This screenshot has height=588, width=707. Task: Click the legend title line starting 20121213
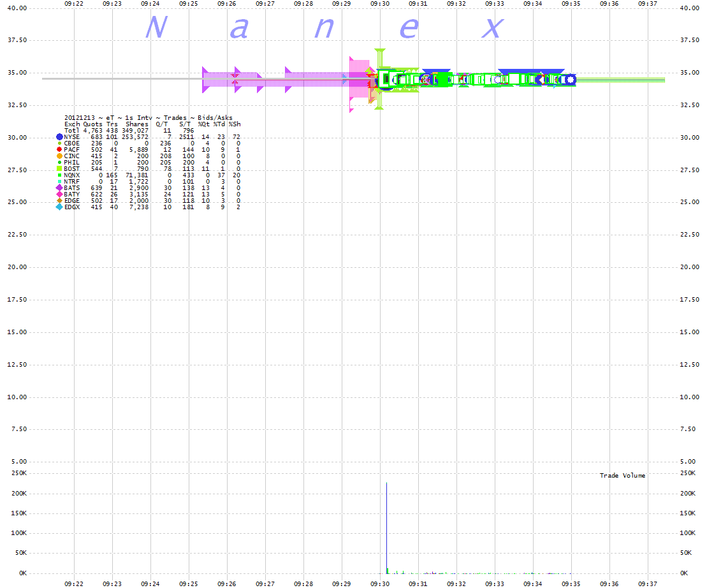tap(149, 118)
